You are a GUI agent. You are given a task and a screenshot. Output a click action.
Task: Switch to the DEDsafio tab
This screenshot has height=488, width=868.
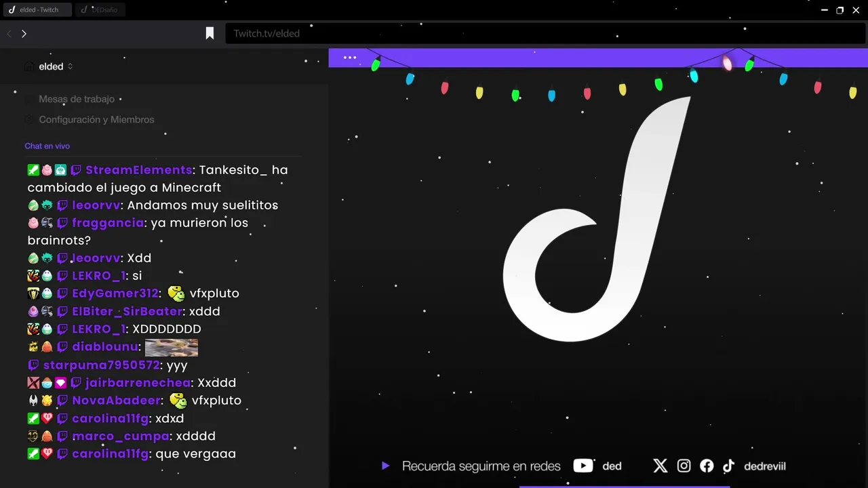[x=100, y=9]
